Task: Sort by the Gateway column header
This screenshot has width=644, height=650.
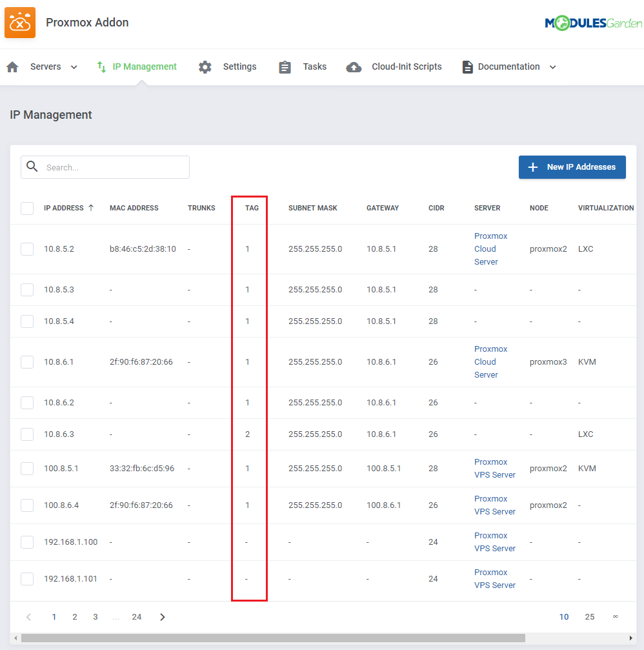Action: (383, 208)
